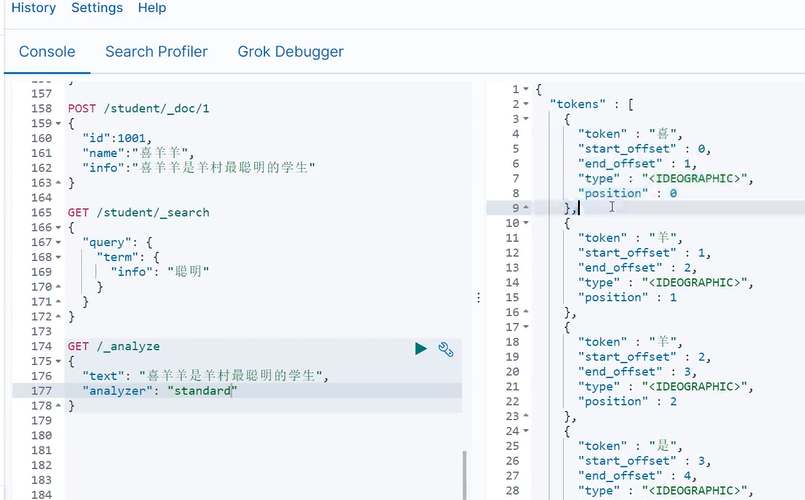Collapse the fold at editor line 159
Screen dimensions: 805x500
click(x=58, y=124)
